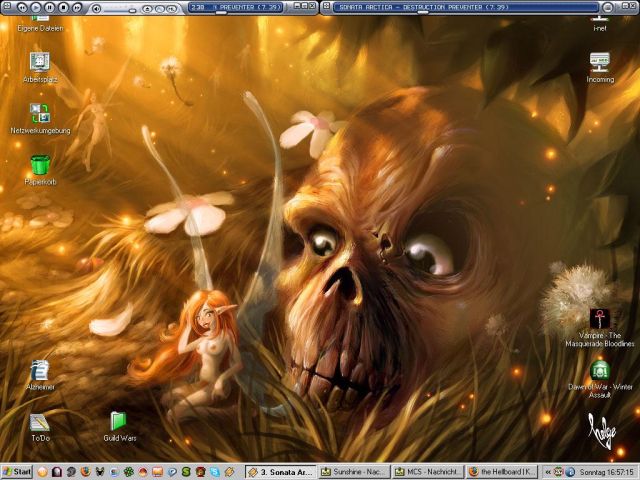Open the Netzwerkumgebung icon
Screen dimensions: 640x480
pyautogui.click(x=40, y=113)
